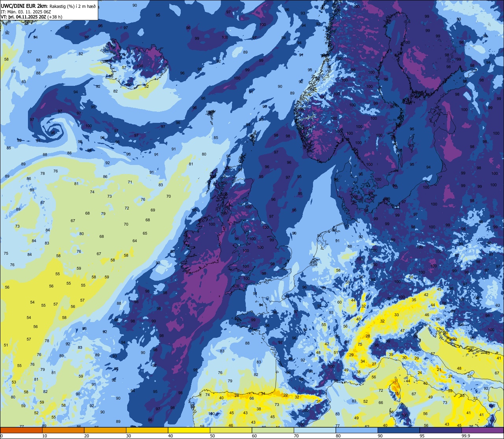Click the IT: Mán. 03. 11. 2025 06Z line
This screenshot has width=504, height=439.
tap(26, 11)
